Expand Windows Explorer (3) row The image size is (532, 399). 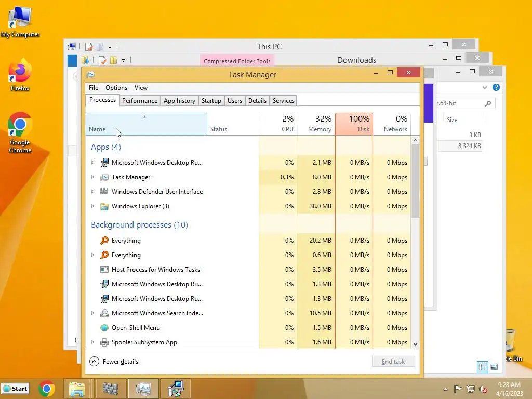click(92, 206)
